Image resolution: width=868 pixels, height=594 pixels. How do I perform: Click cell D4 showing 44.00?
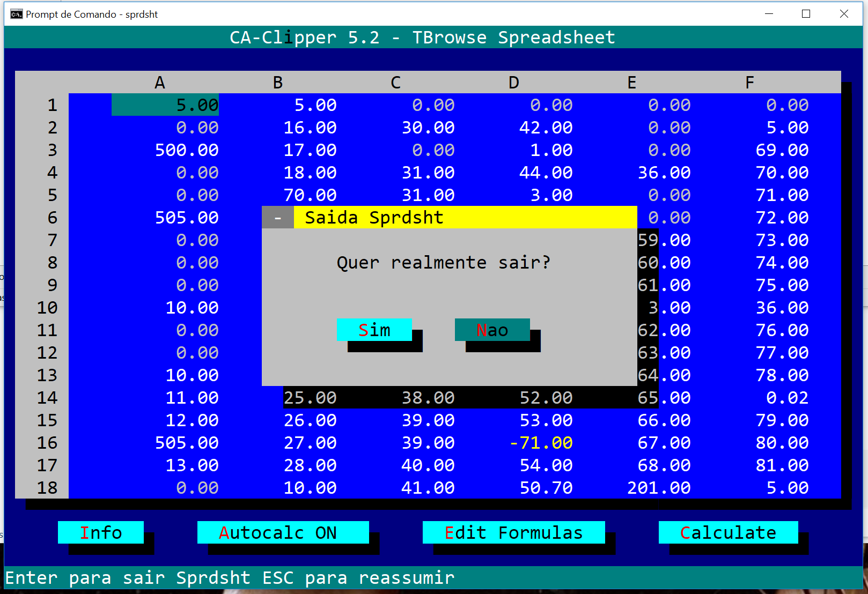coord(546,172)
